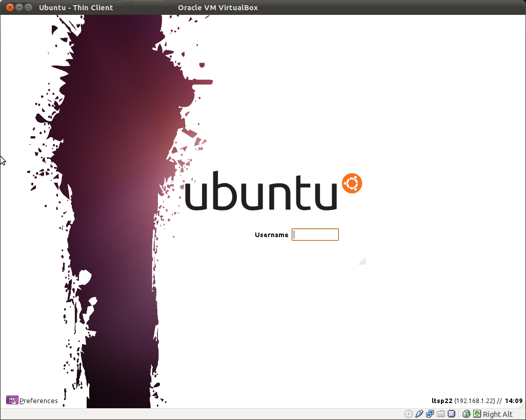Click the Right Alt host key label
The width and height of the screenshot is (526, 420).
(497, 414)
